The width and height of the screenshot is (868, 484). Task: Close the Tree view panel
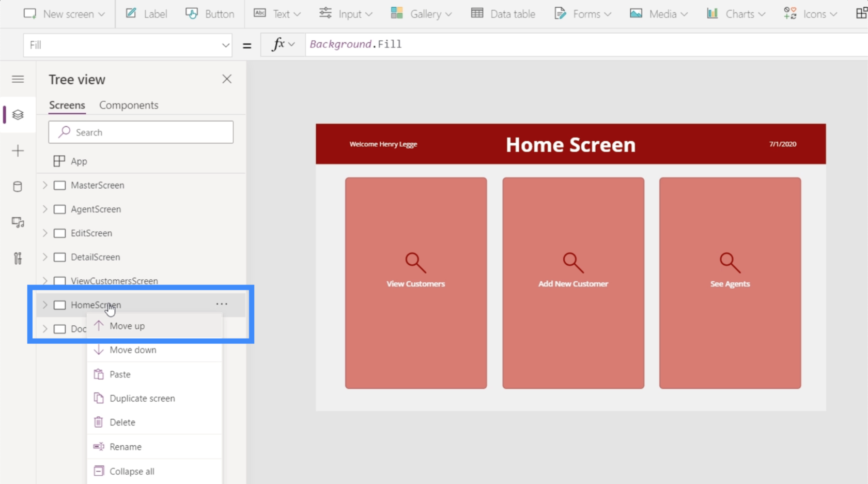click(227, 79)
